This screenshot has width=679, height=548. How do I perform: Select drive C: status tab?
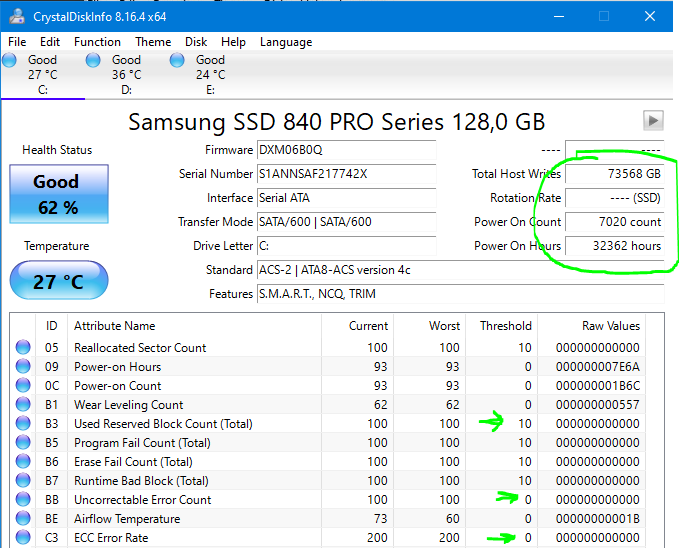coord(42,75)
